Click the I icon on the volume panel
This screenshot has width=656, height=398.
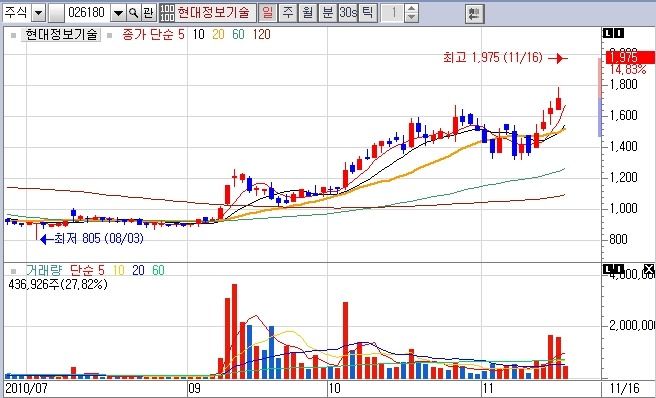pyautogui.click(x=618, y=269)
